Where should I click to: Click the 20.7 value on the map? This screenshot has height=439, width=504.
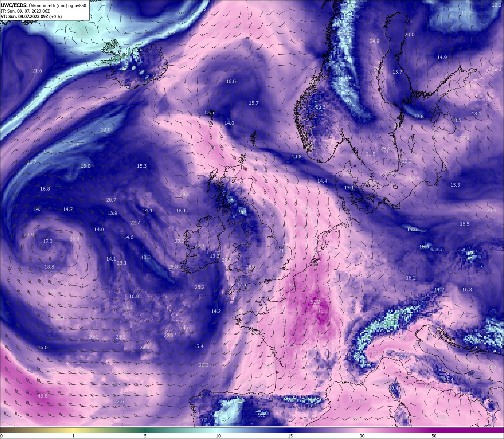(111, 200)
